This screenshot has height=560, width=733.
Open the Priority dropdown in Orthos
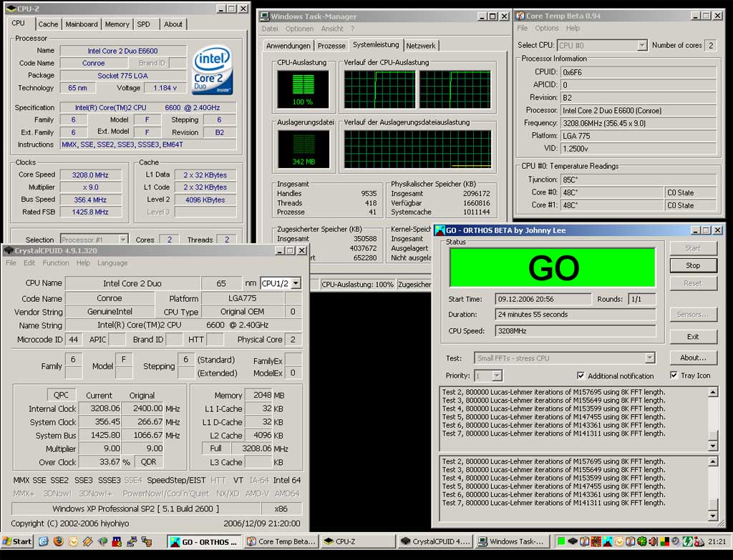point(497,375)
